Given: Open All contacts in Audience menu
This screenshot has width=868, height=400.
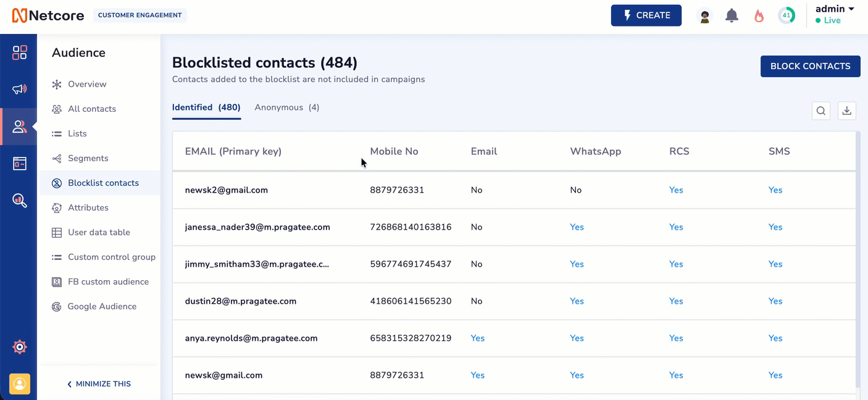Looking at the screenshot, I should pyautogui.click(x=92, y=109).
